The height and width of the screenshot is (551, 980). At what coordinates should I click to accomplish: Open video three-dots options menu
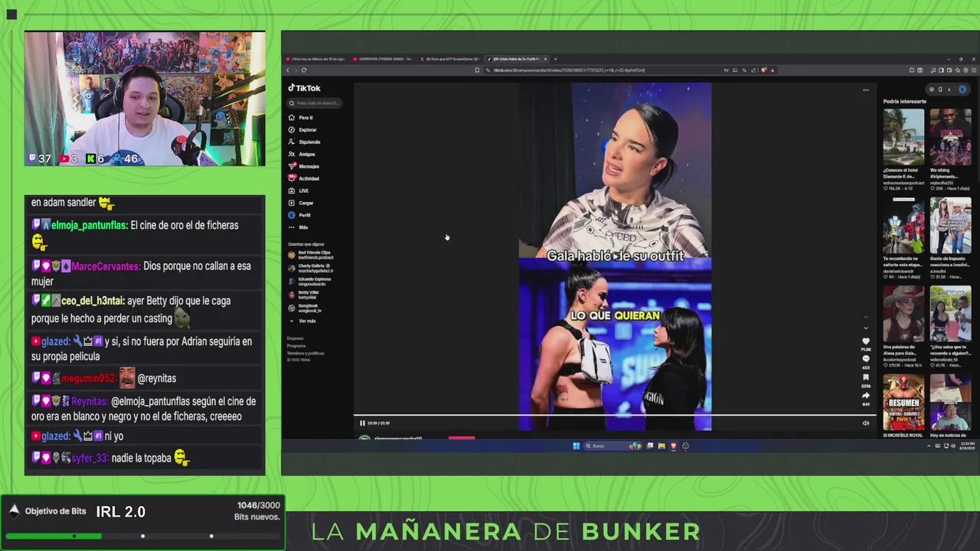point(866,90)
